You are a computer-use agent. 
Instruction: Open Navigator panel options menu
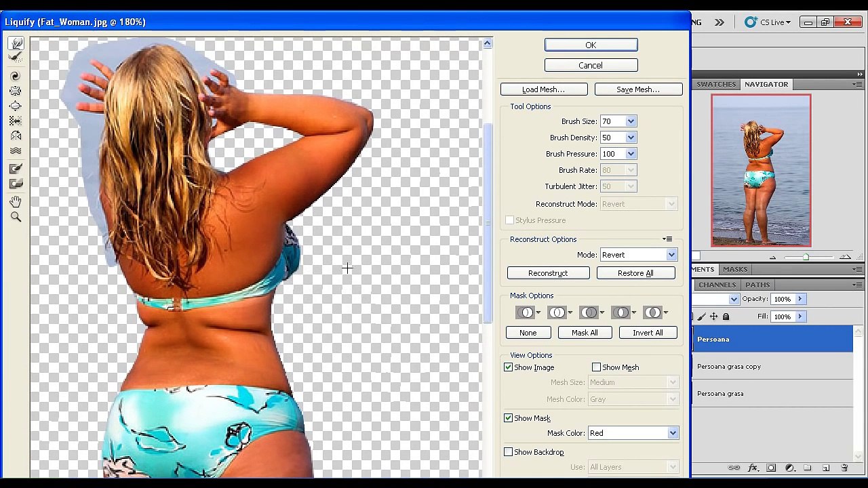pyautogui.click(x=858, y=84)
